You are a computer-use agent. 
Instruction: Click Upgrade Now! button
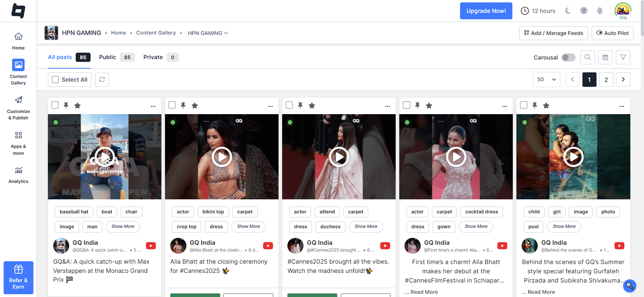click(x=486, y=11)
